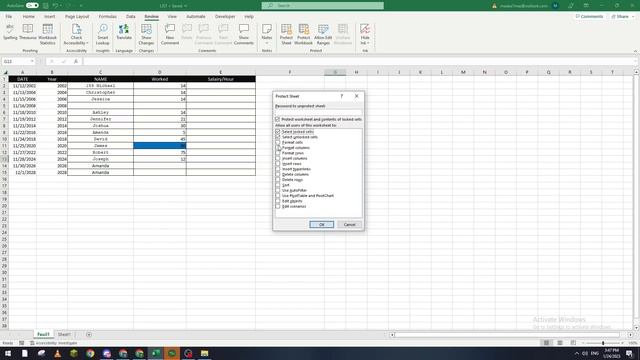The height and width of the screenshot is (360, 640).
Task: Run the Spelling check
Action: (x=10, y=32)
